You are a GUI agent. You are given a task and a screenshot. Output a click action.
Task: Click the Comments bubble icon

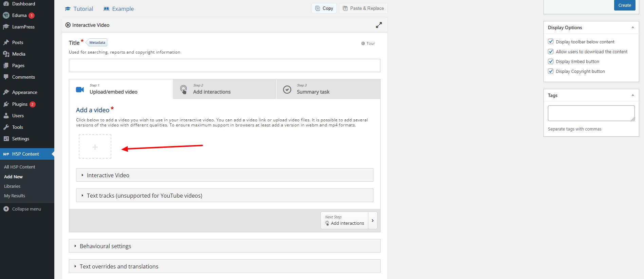(x=6, y=77)
